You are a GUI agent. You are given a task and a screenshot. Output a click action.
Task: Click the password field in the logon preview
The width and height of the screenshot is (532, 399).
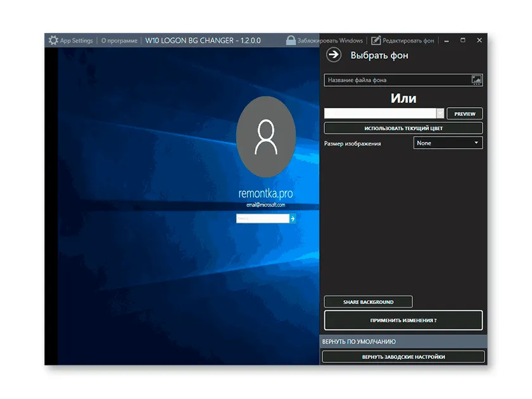click(262, 218)
